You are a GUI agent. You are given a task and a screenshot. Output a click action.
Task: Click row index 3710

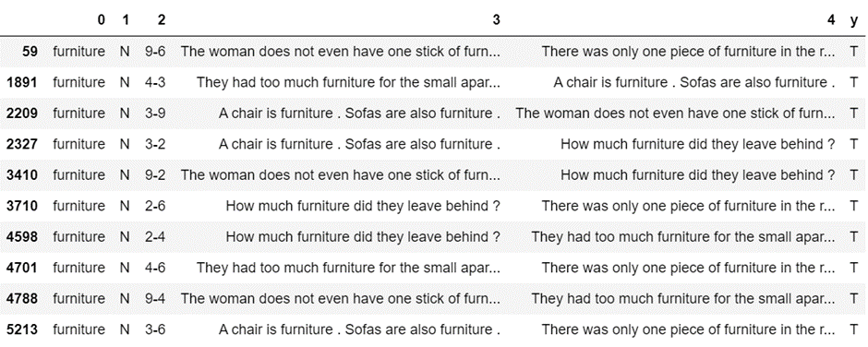click(22, 206)
